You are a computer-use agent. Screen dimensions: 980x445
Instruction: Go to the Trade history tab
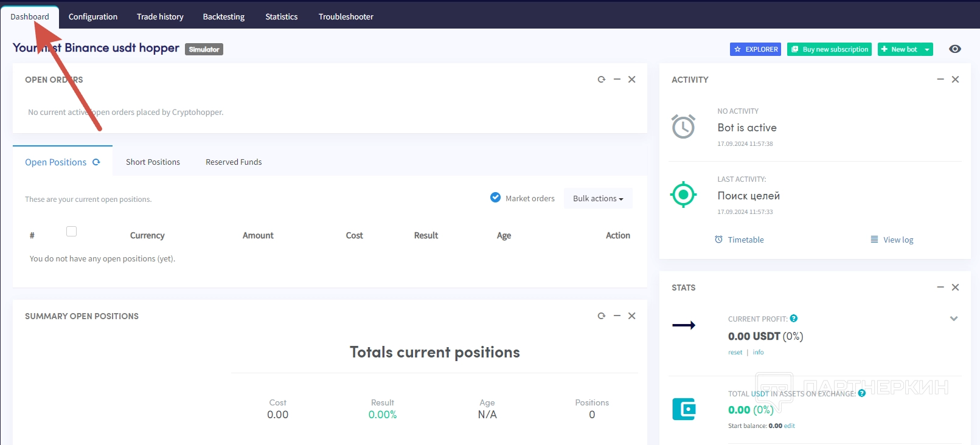(160, 17)
